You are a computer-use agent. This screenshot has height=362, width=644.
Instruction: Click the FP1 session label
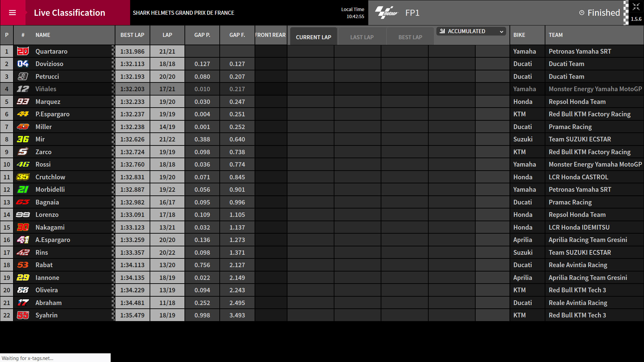tap(412, 13)
